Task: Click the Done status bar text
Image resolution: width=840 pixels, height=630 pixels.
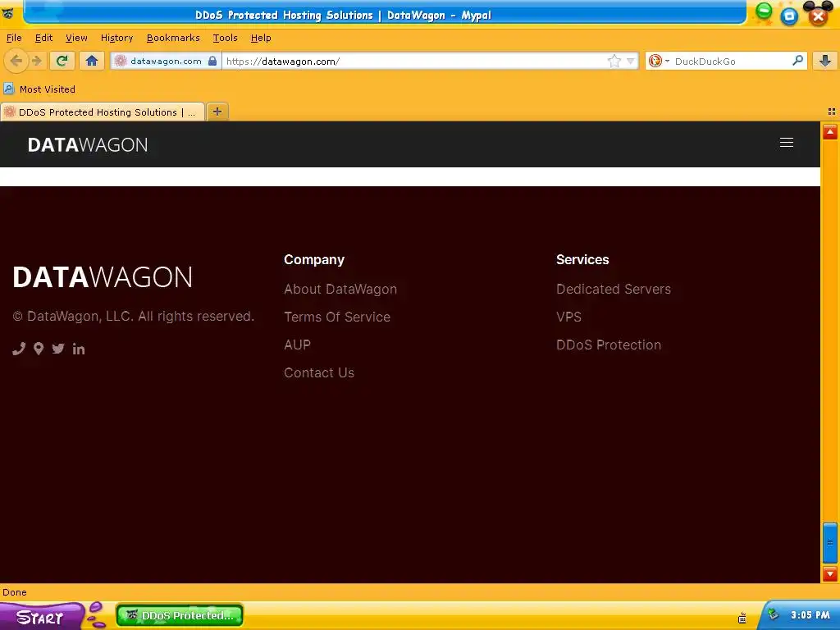Action: (x=15, y=592)
